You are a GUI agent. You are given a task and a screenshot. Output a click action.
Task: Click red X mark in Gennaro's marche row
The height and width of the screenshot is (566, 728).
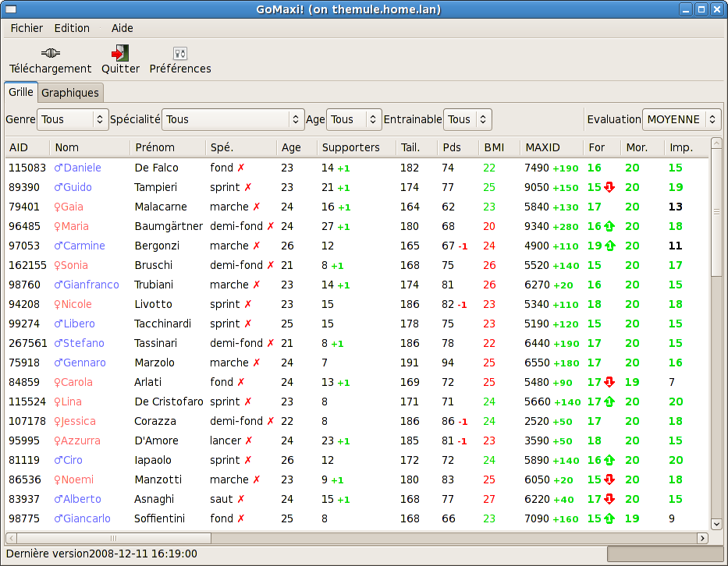click(257, 363)
